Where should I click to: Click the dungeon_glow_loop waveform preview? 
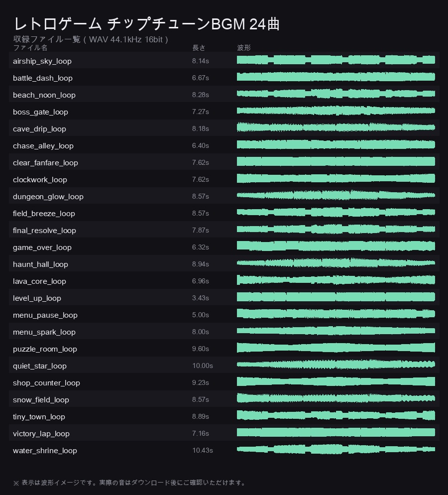point(336,195)
